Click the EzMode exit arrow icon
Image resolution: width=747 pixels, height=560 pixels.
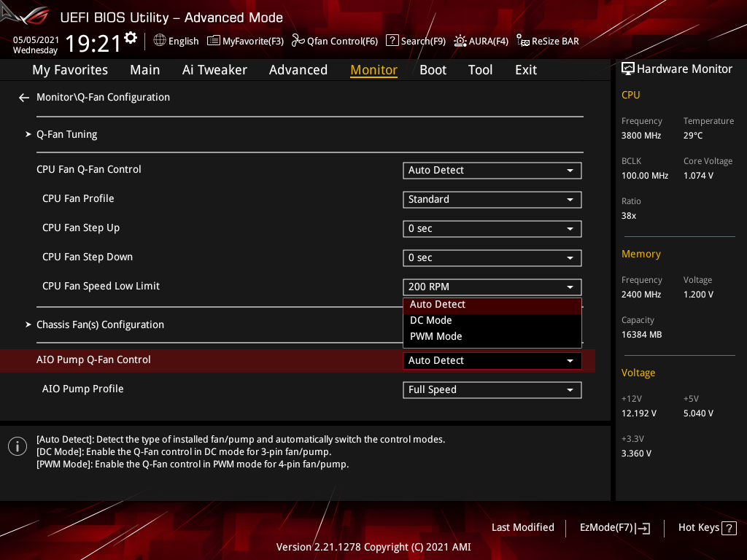643,528
